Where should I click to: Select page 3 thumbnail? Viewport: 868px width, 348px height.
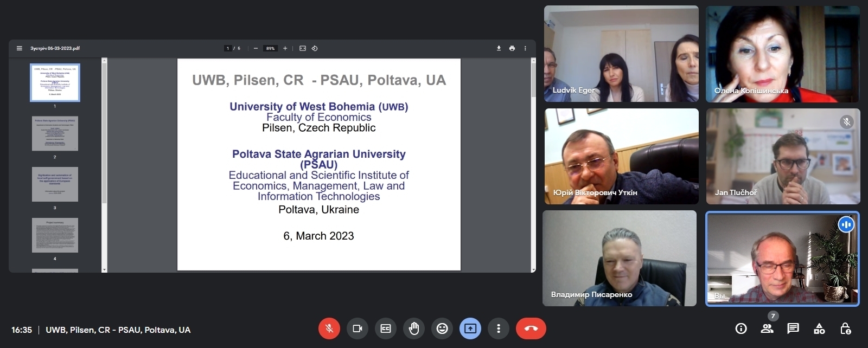55,184
